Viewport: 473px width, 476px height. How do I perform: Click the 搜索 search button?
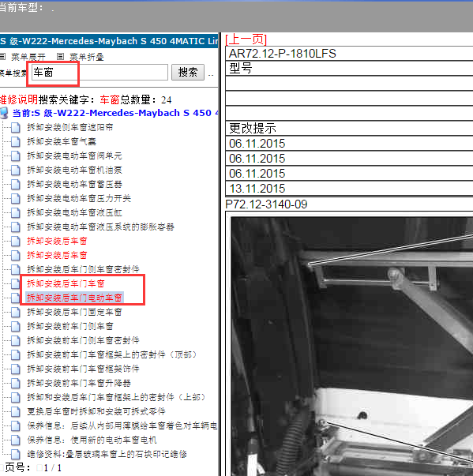[x=188, y=73]
